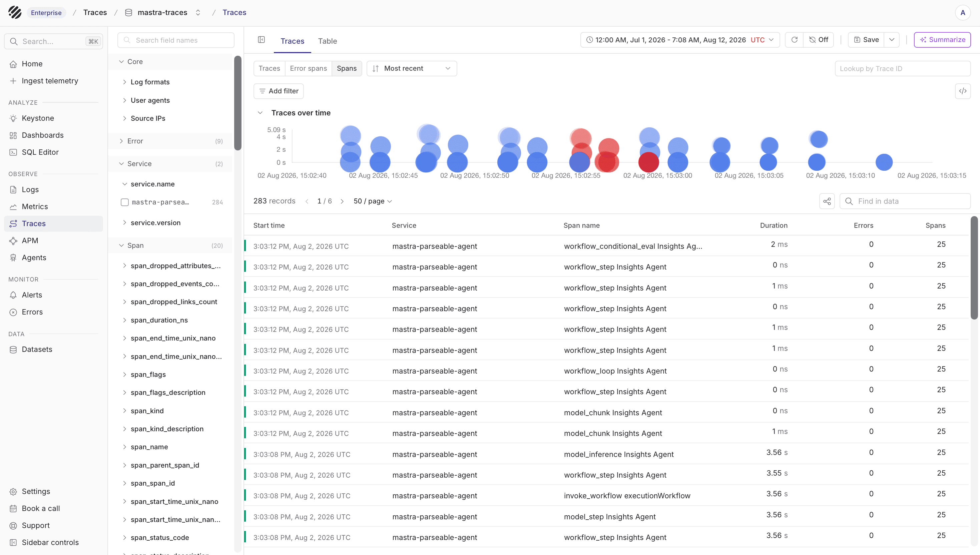Open invoke_workflow executionWorkflow span row
This screenshot has width=980, height=555.
[606, 496]
